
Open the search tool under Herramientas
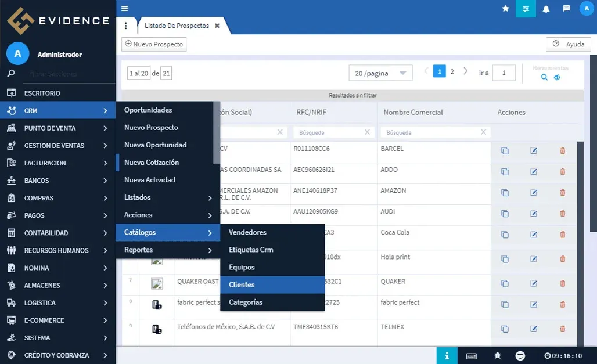(544, 77)
